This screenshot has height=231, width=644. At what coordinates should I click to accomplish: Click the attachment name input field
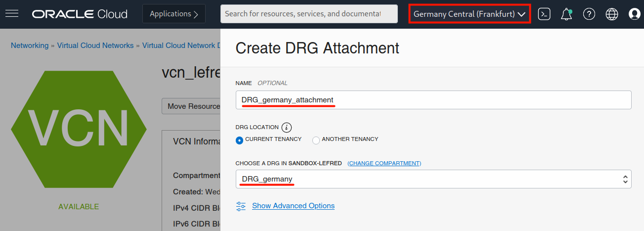pyautogui.click(x=433, y=100)
